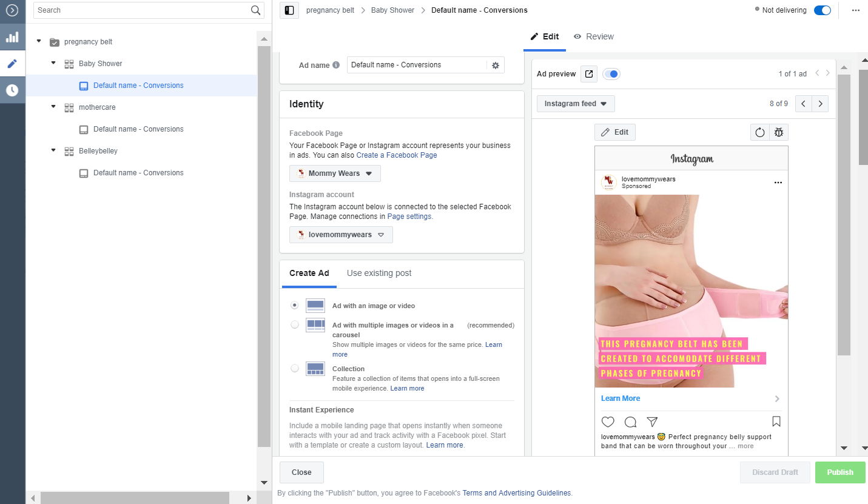Select Default name - Conversions under mothercare

pyautogui.click(x=138, y=129)
